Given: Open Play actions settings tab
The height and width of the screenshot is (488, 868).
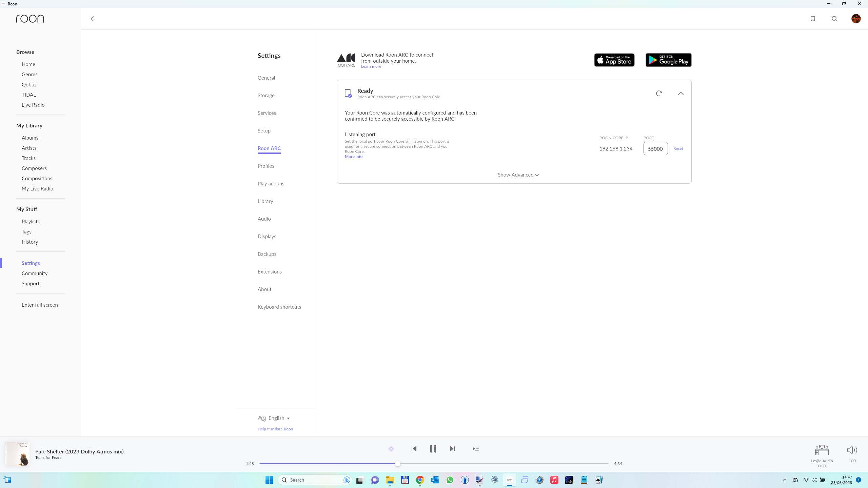Looking at the screenshot, I should pyautogui.click(x=271, y=184).
